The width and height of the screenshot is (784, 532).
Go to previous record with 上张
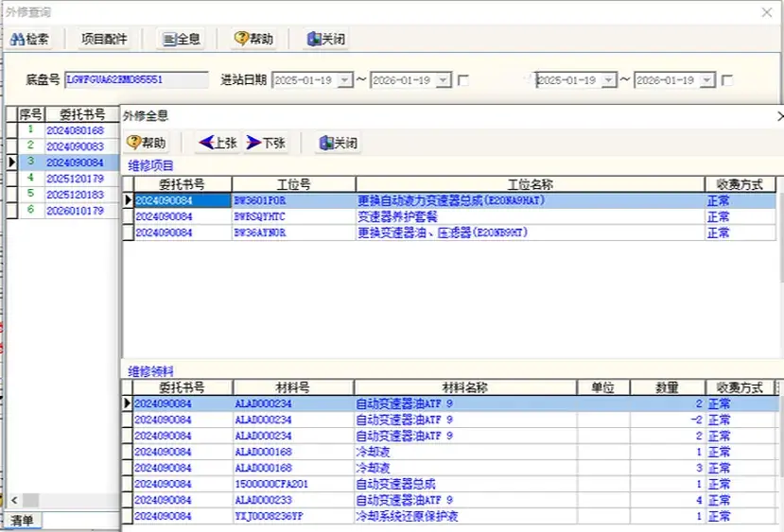tap(218, 143)
